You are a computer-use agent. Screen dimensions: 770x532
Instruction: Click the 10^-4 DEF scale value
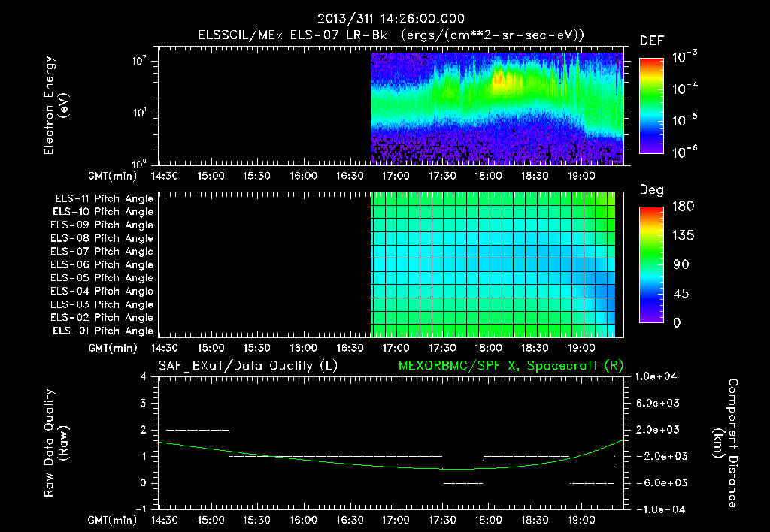684,89
